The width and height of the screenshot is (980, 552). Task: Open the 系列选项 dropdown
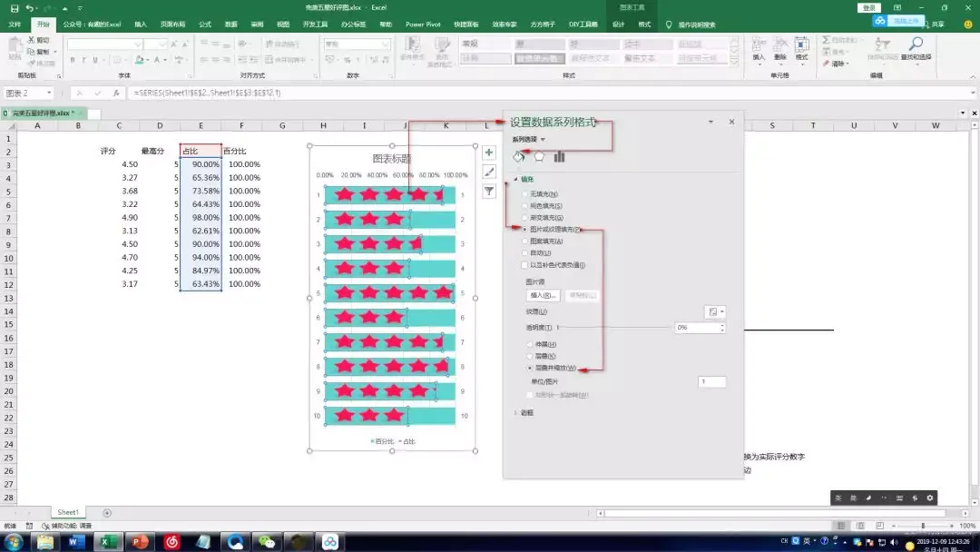click(529, 140)
